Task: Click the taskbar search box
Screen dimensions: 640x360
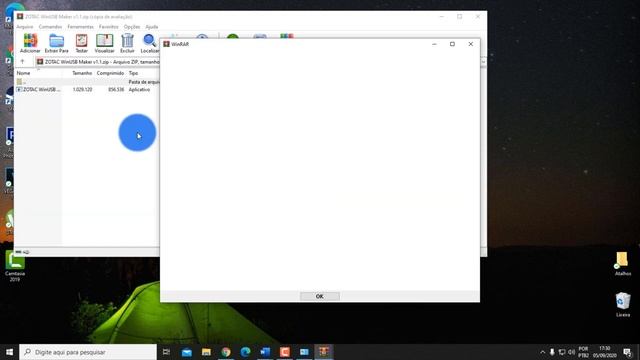Action: pos(88,352)
